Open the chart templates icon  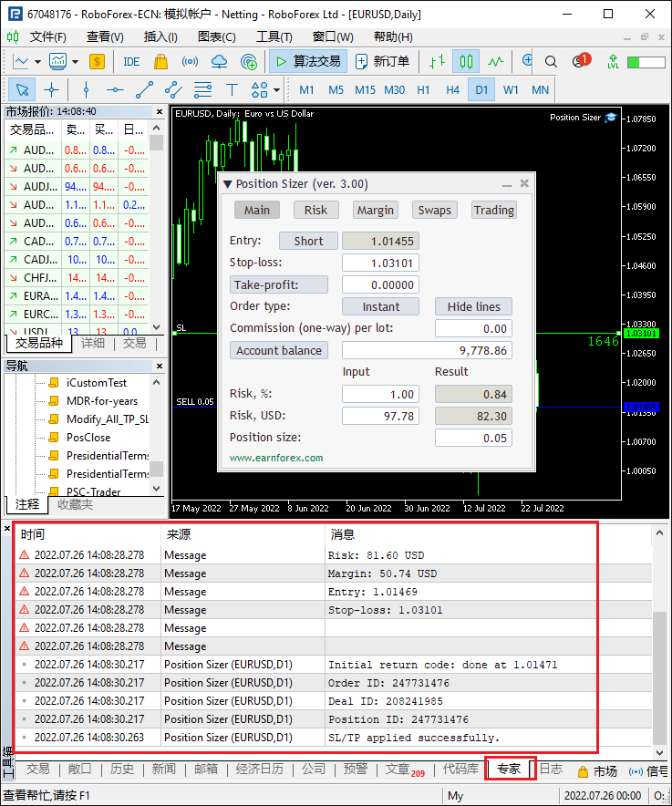[57, 62]
